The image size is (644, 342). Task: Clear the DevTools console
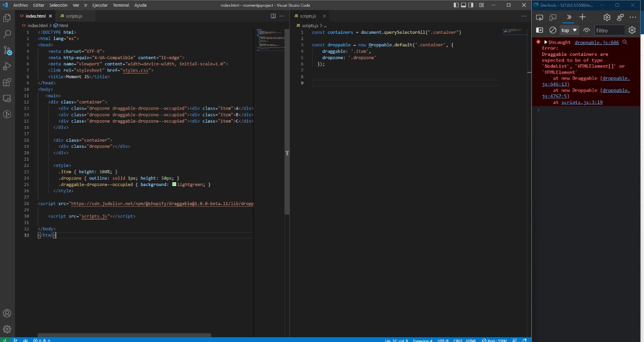(552, 30)
